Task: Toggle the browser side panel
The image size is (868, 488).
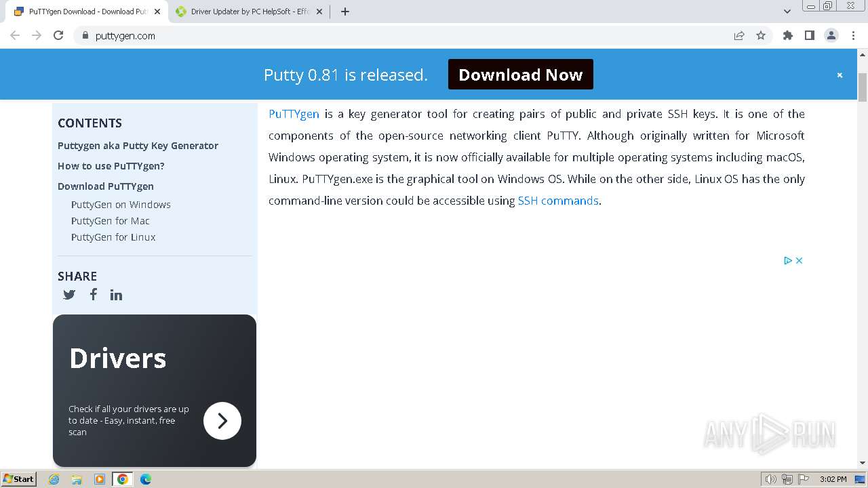Action: [809, 35]
